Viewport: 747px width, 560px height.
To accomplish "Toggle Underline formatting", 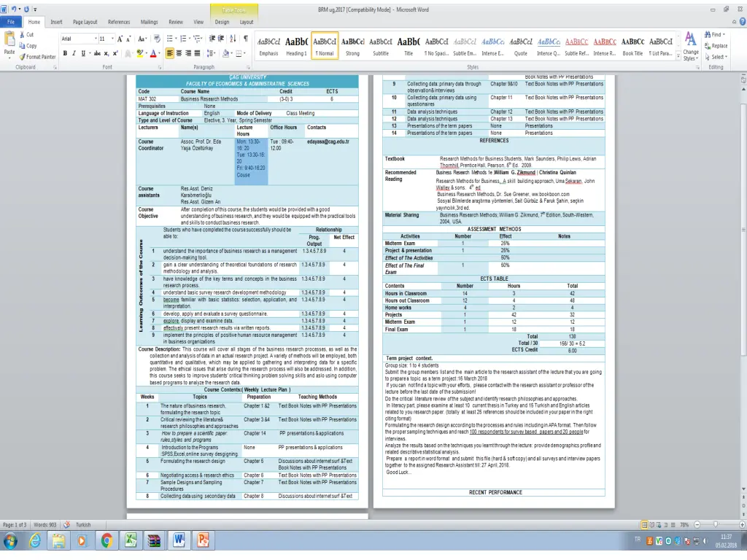I will point(83,53).
